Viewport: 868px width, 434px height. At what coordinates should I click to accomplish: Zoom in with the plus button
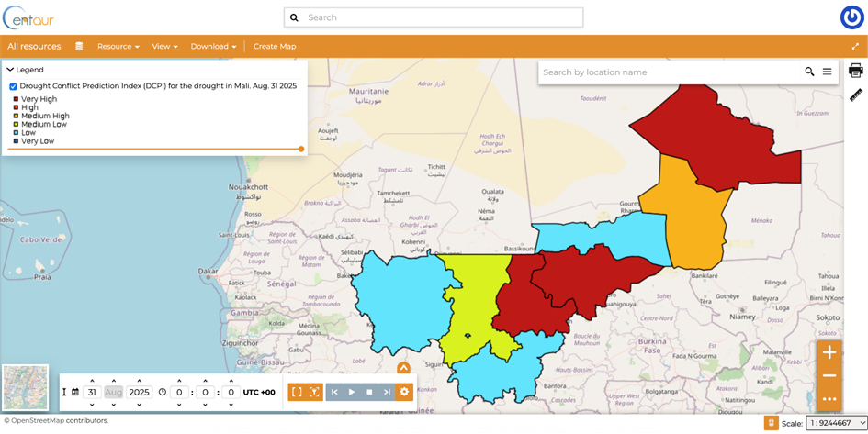[x=829, y=353]
